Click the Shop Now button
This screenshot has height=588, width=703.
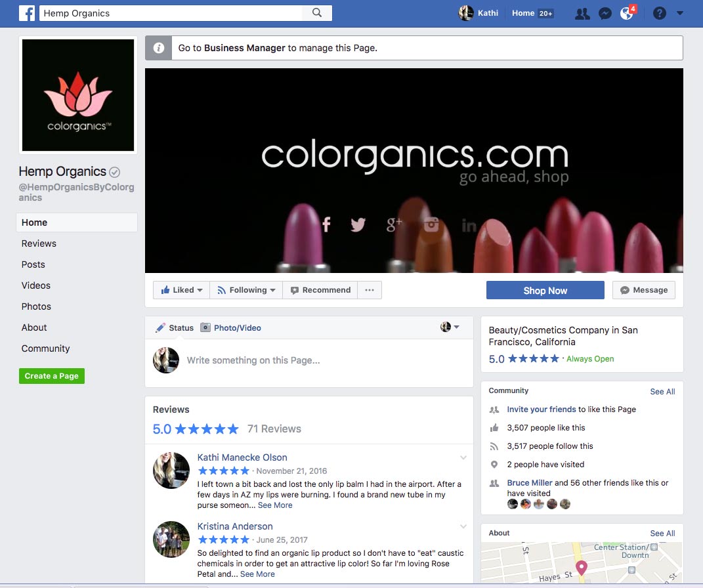coord(545,291)
